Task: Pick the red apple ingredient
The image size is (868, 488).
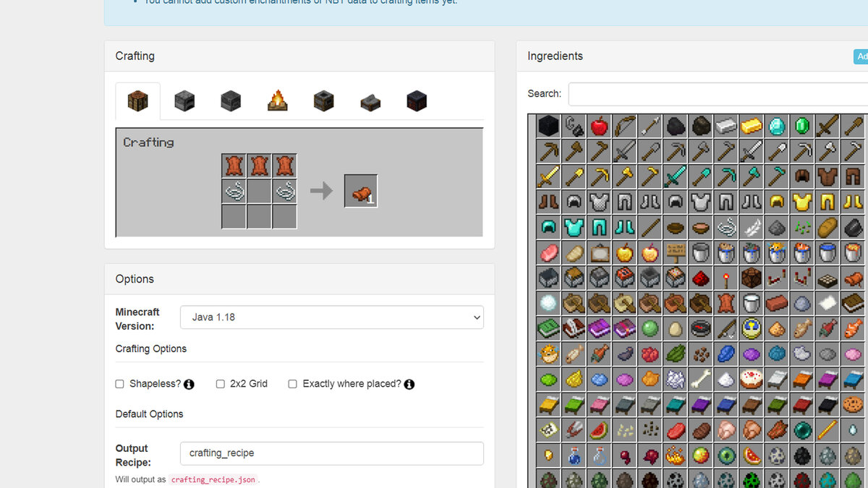Action: click(x=600, y=127)
